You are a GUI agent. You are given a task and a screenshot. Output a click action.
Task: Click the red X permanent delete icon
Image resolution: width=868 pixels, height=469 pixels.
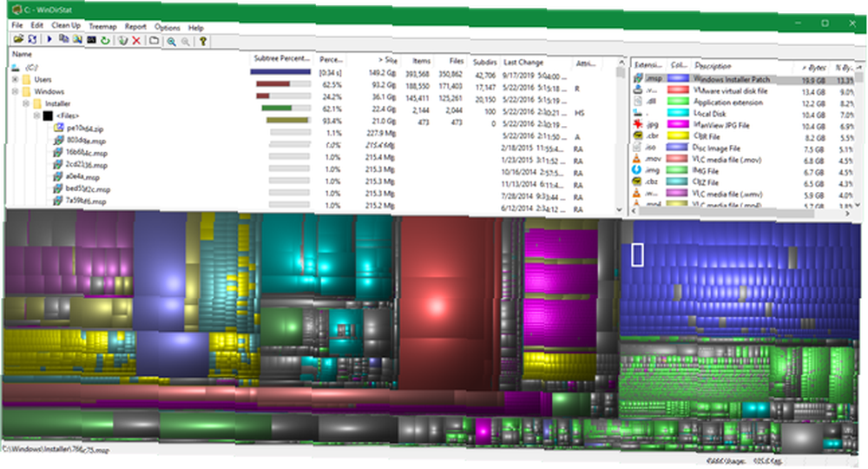136,41
